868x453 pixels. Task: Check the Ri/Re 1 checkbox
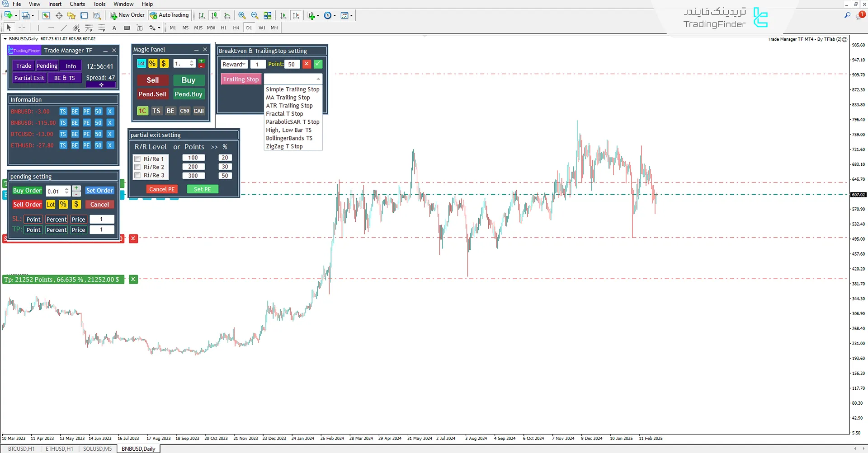[x=137, y=159]
